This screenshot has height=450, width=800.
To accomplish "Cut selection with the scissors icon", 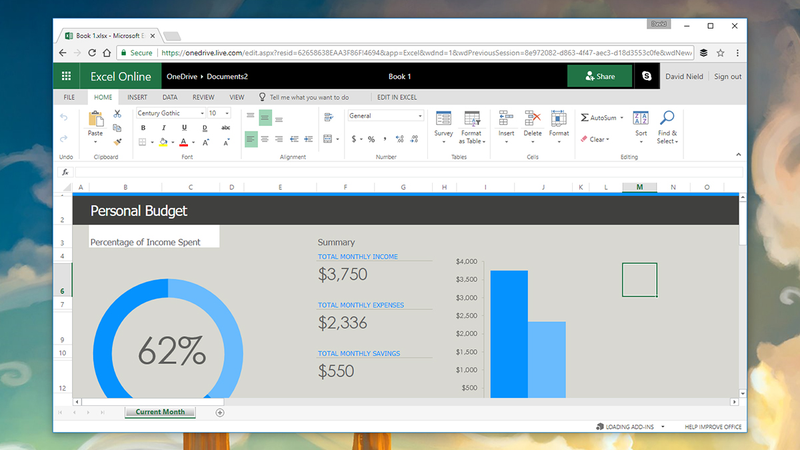I will tap(117, 114).
